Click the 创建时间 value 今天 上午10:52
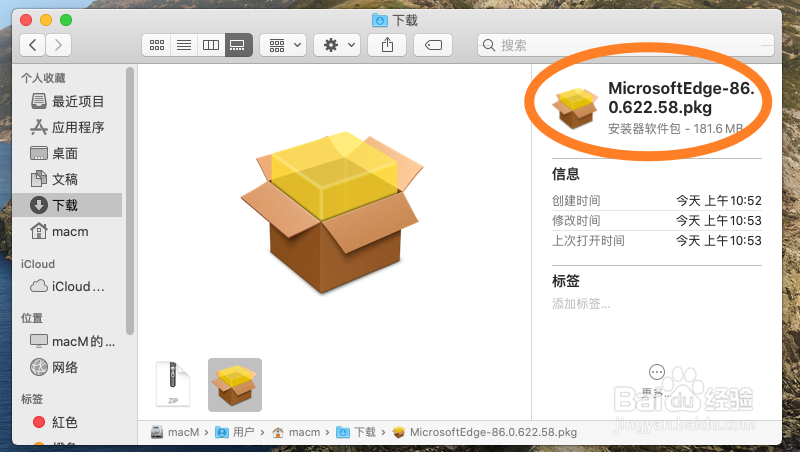 point(718,200)
